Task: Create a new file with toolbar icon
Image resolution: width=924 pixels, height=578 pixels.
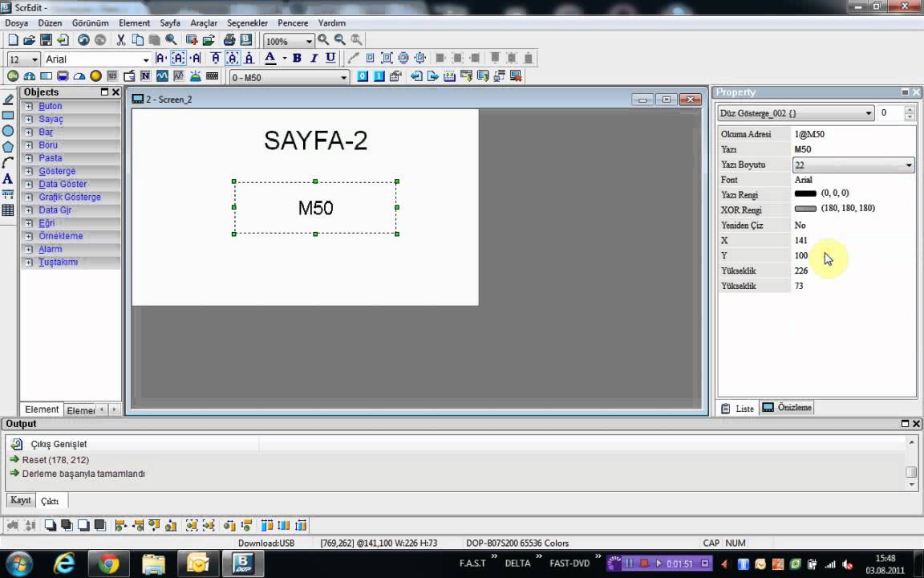Action: (13, 40)
